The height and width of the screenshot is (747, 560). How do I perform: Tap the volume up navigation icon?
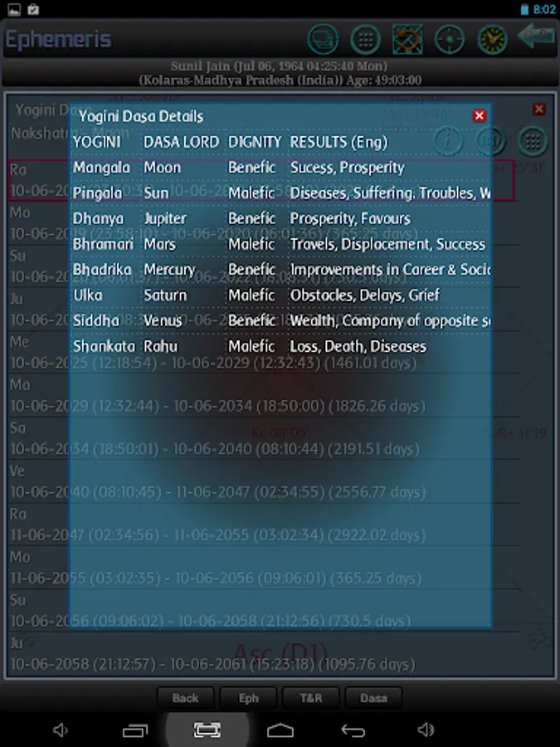[426, 730]
